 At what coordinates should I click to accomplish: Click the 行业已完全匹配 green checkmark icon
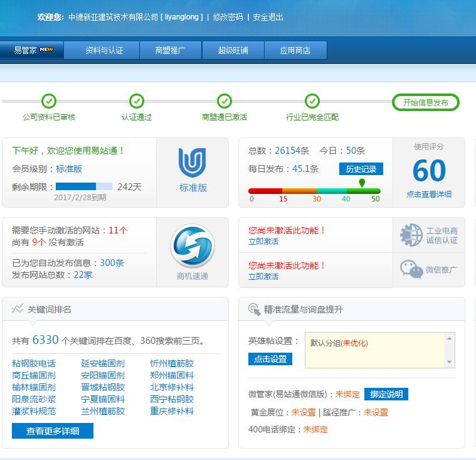[x=312, y=101]
